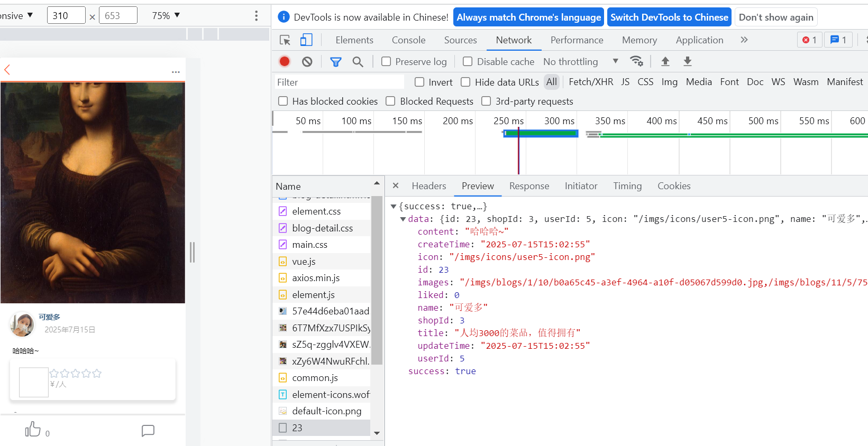Open the responsive device dropdown
Image resolution: width=868 pixels, height=446 pixels.
17,15
